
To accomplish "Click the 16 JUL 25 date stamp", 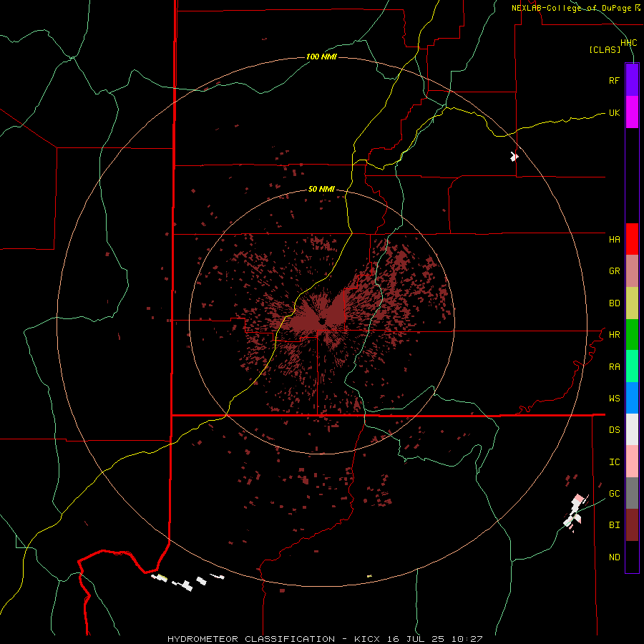I will (x=416, y=639).
